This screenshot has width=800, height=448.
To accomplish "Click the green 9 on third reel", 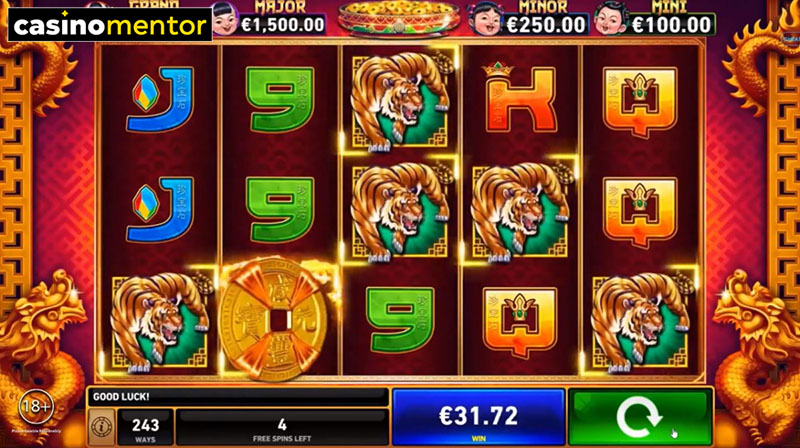I will coord(401,319).
